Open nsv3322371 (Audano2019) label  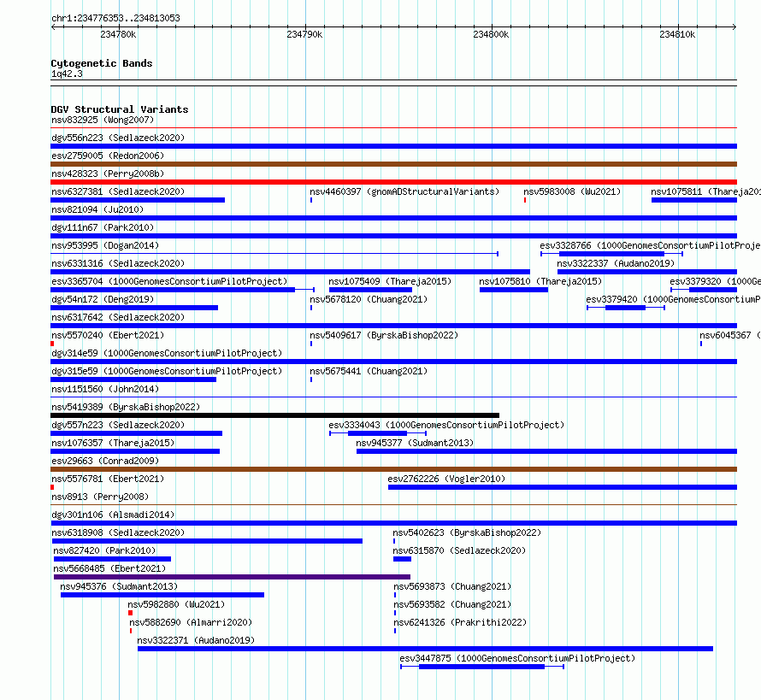196,640
